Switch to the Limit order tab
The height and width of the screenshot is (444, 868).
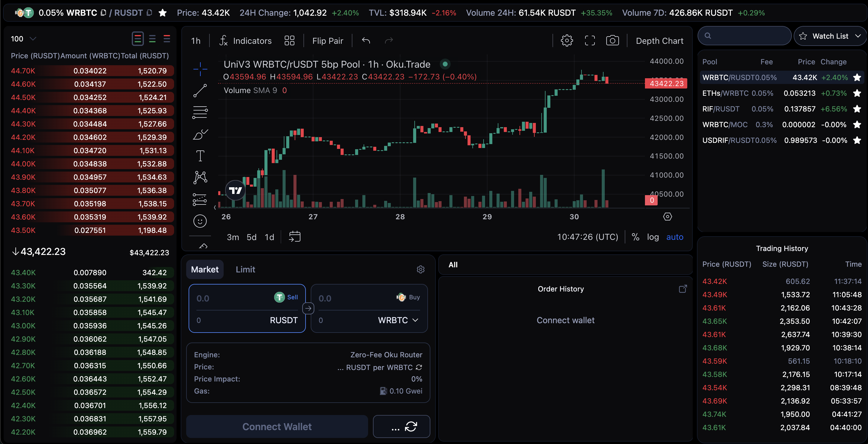(245, 269)
